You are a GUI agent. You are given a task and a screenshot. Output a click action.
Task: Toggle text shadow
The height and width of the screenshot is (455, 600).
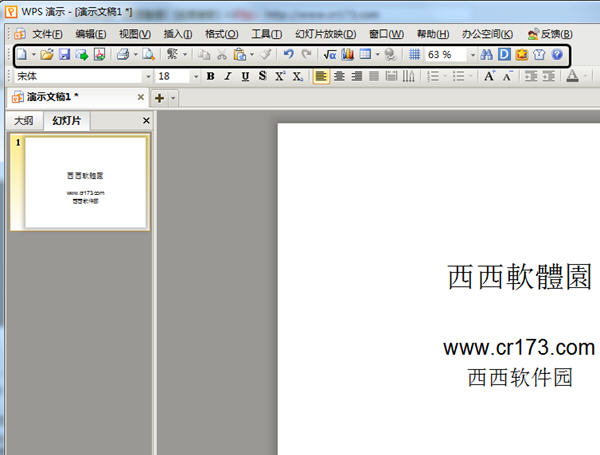[262, 76]
